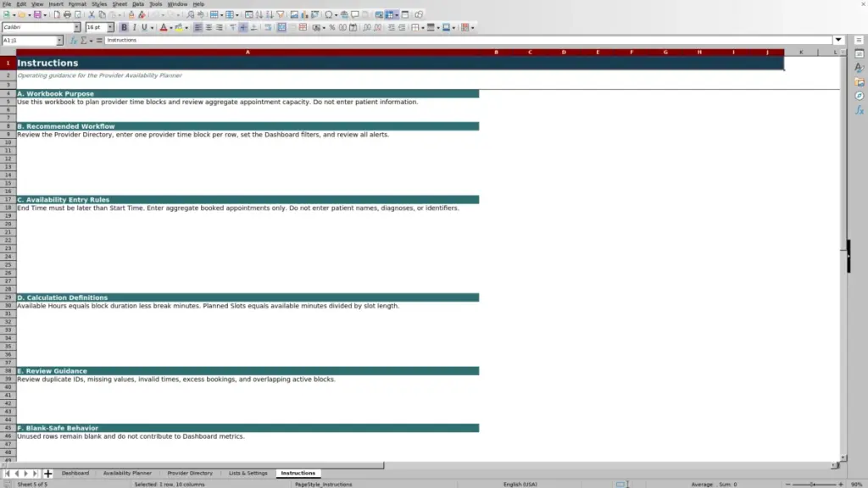
Task: Switch to the Provider Directory sheet tab
Action: point(190,473)
